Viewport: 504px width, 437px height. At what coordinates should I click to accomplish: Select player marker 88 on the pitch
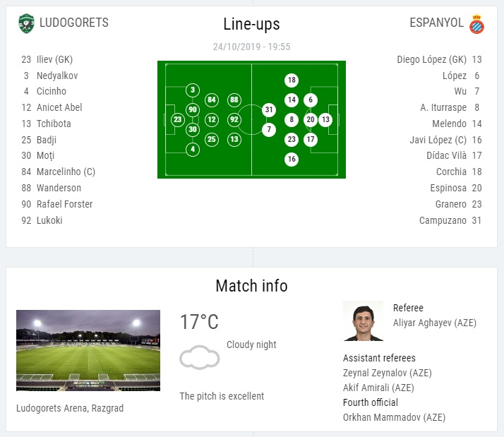[234, 100]
